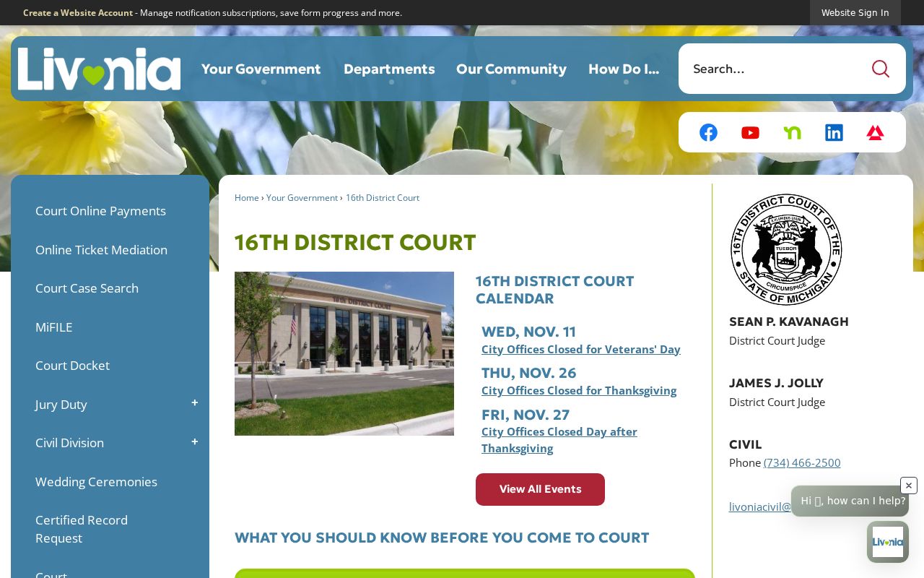Screen dimensions: 924x578
Task: Open Closed Day after Thanksgiving event
Action: pos(559,440)
